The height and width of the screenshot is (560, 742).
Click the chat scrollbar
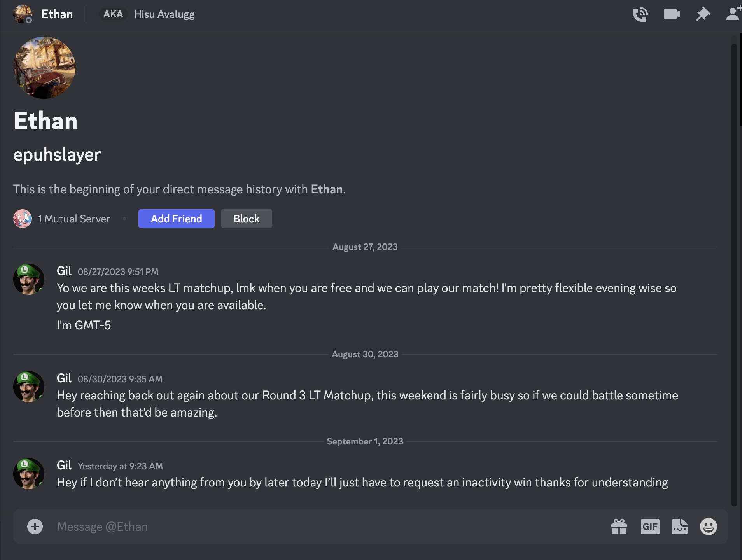point(734,272)
